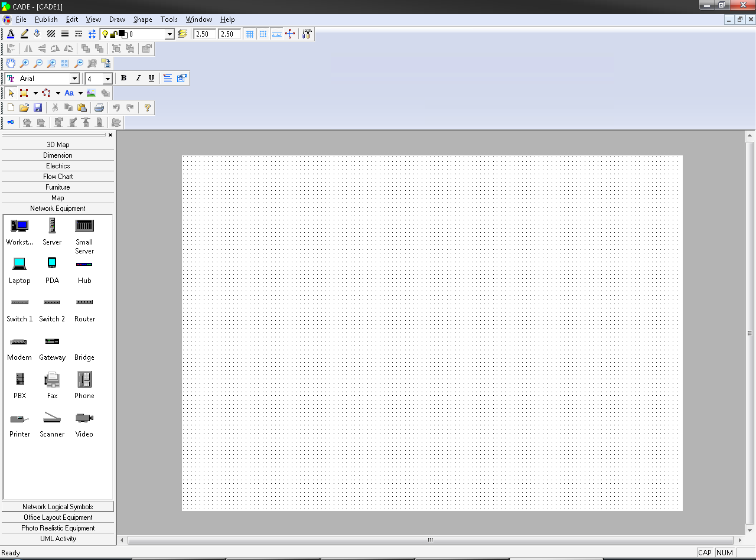Expand the 3D Map stencil category

[x=58, y=145]
